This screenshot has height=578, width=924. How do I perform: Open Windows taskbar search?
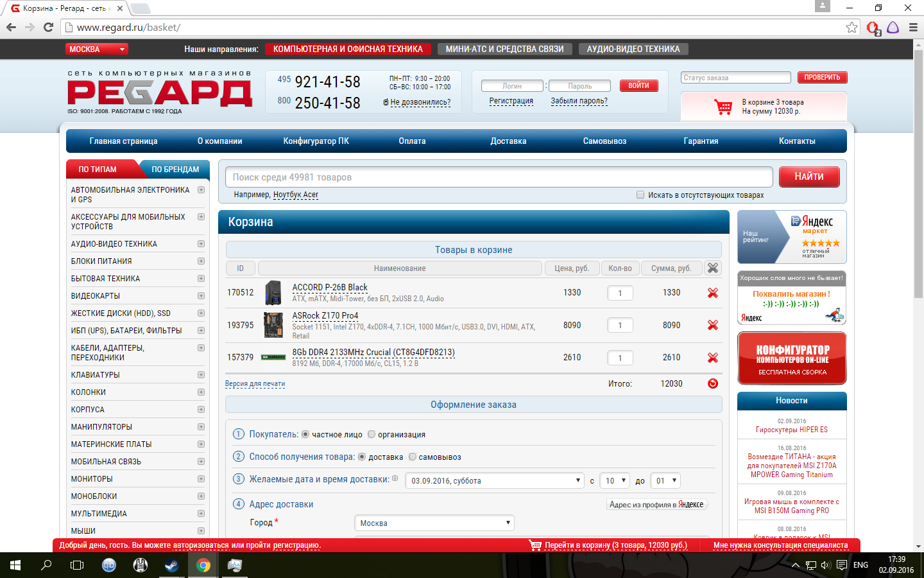click(46, 565)
